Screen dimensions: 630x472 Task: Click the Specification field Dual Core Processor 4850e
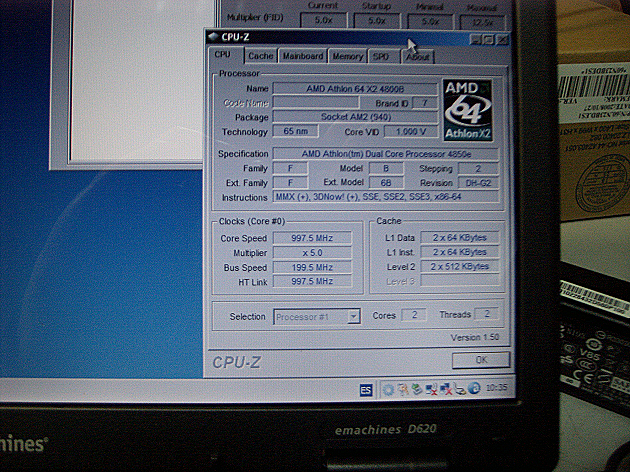click(x=386, y=154)
